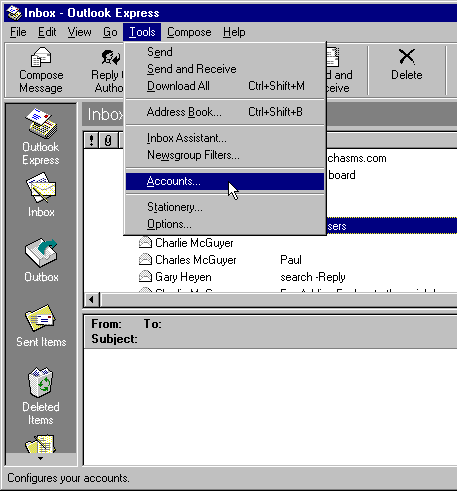This screenshot has height=491, width=457.
Task: Open the Deleted Items folder icon
Action: [40, 382]
